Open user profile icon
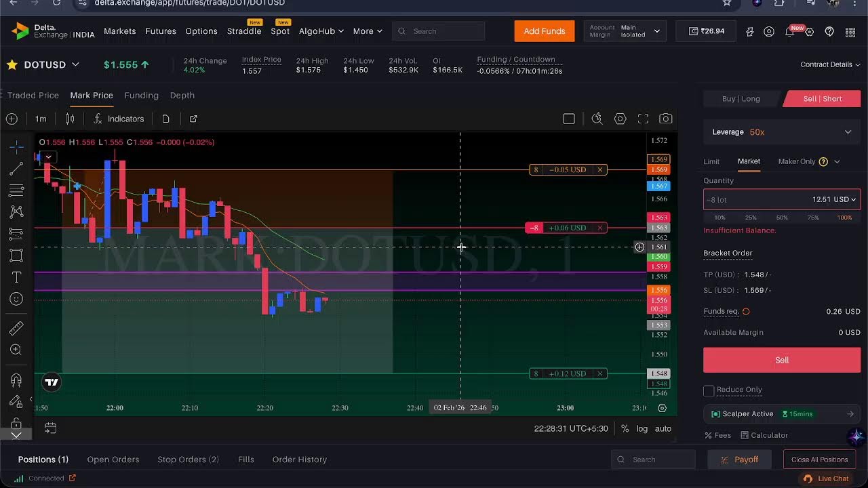Image resolution: width=868 pixels, height=488 pixels. 769,32
